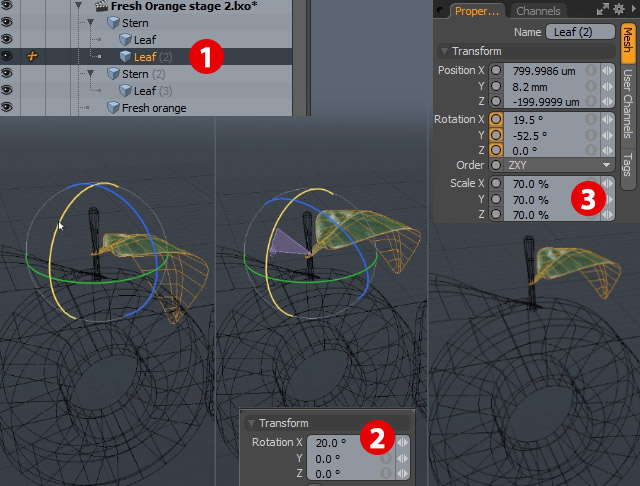The height and width of the screenshot is (486, 640).
Task: Click the purple rotation wedge in middle viewport
Action: [288, 244]
